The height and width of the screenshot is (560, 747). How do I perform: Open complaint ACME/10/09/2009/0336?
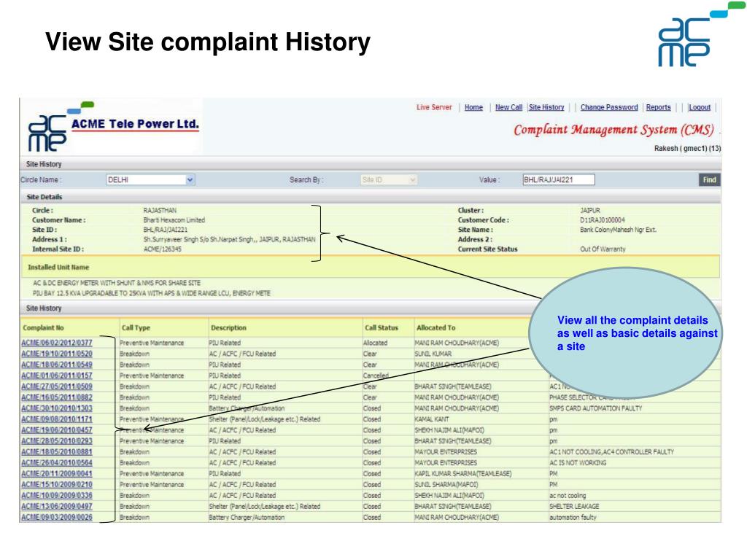click(57, 496)
